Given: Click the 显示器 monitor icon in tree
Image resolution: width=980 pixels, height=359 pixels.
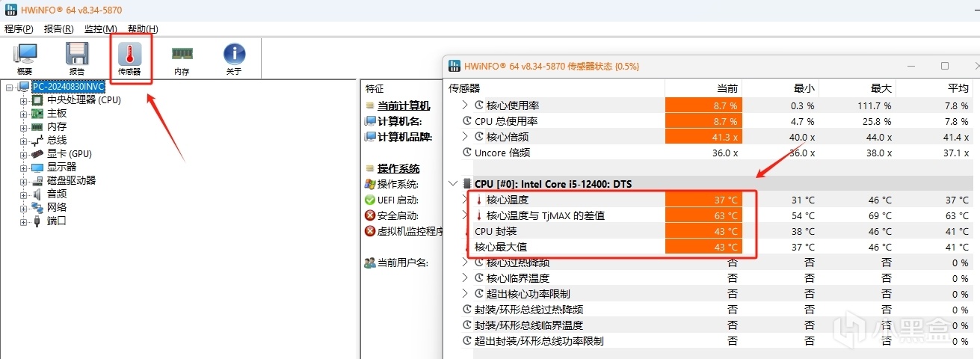Looking at the screenshot, I should (37, 167).
